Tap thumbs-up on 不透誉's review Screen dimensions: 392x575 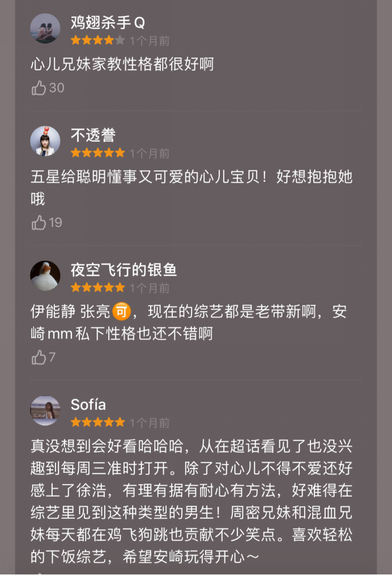tap(39, 223)
